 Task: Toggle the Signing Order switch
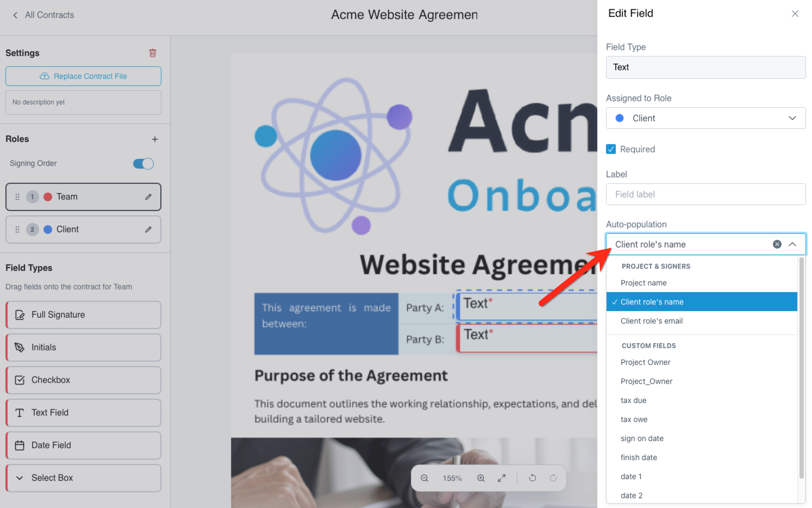coord(143,164)
